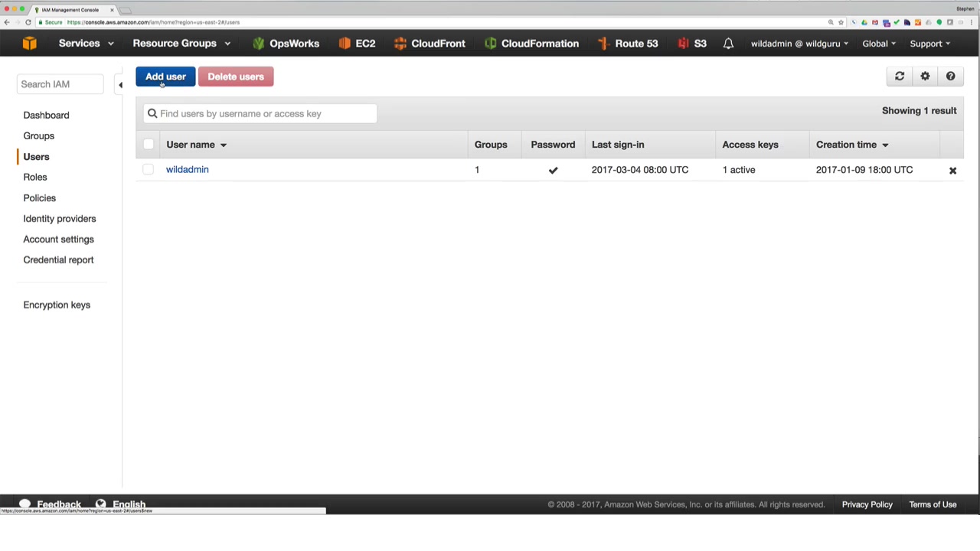Screen dimensions: 980x551
Task: Click the browser address bar URL
Action: pyautogui.click(x=153, y=22)
